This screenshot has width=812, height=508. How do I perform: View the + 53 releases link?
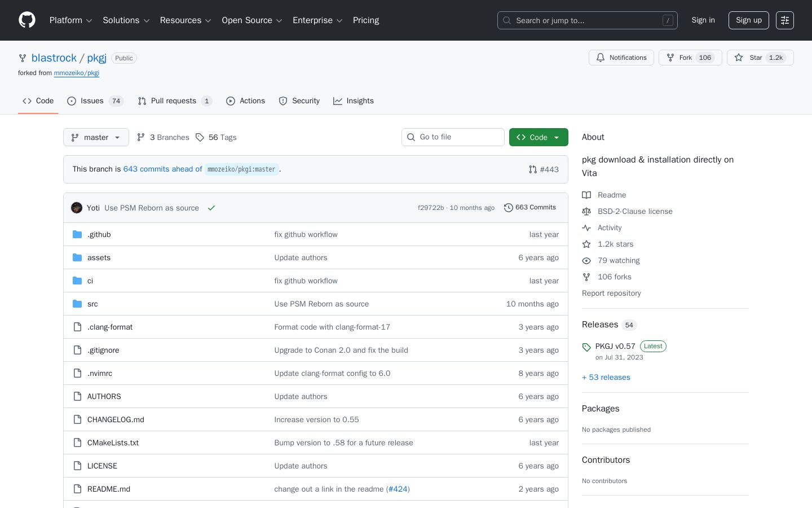click(606, 377)
